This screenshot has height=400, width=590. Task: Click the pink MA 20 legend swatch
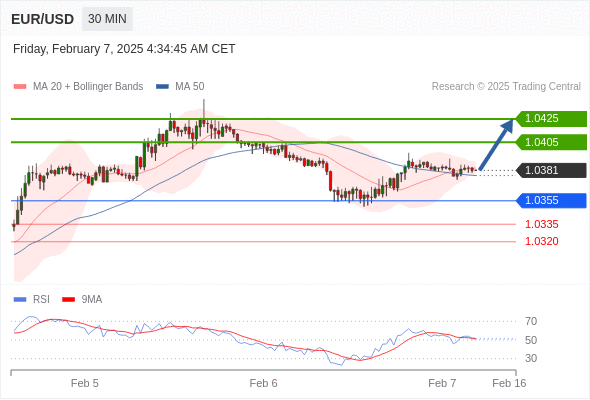click(x=20, y=87)
